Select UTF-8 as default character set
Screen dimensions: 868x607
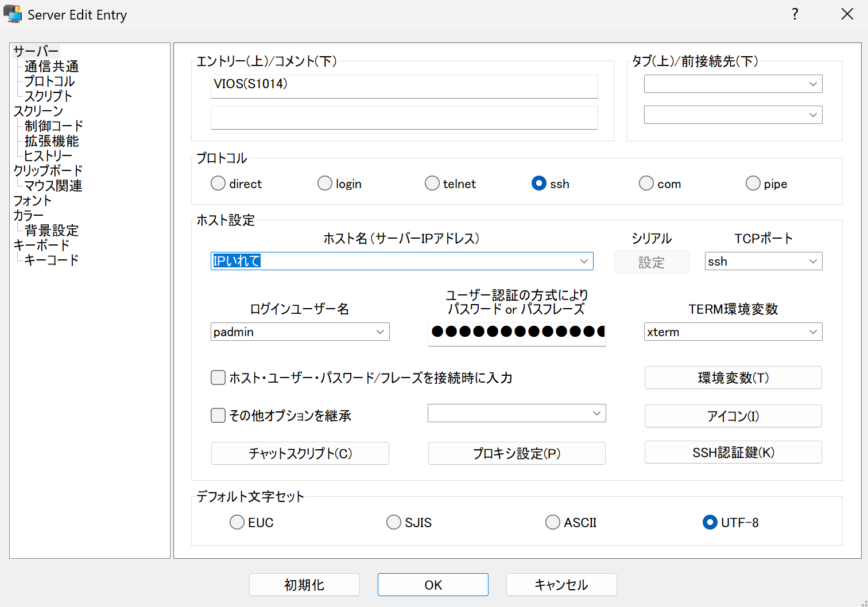(x=710, y=522)
